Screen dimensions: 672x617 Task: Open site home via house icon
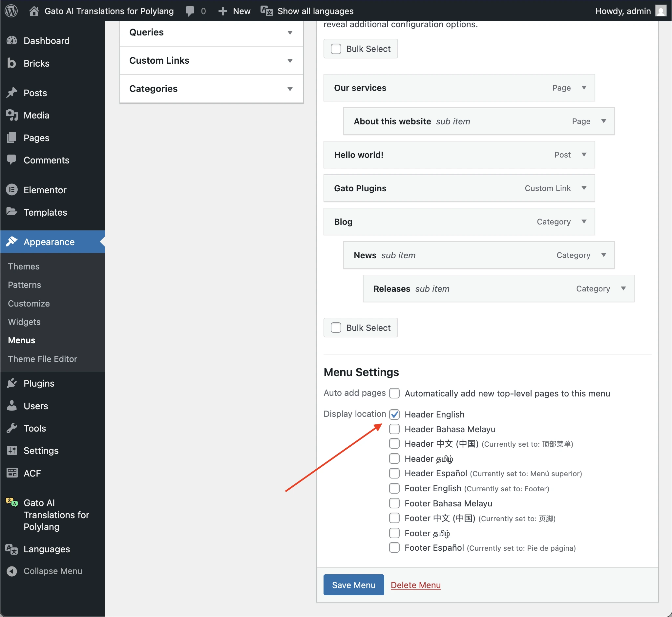34,11
